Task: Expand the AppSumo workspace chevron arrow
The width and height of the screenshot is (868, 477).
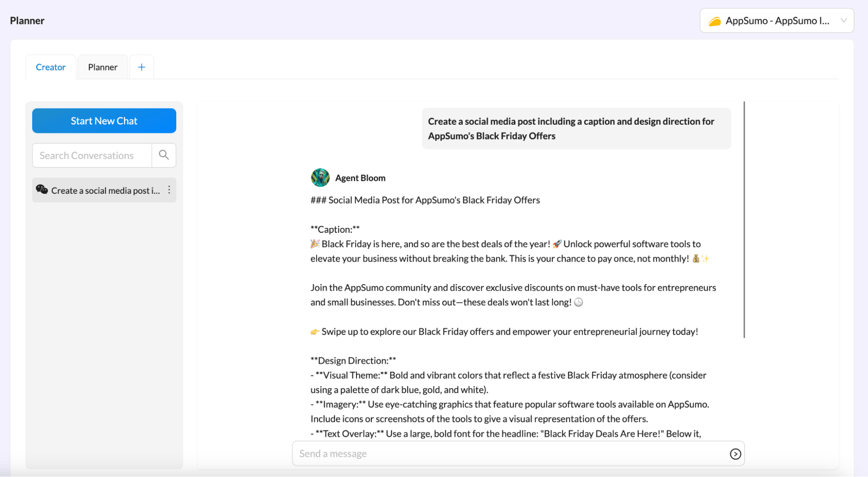Action: point(843,20)
